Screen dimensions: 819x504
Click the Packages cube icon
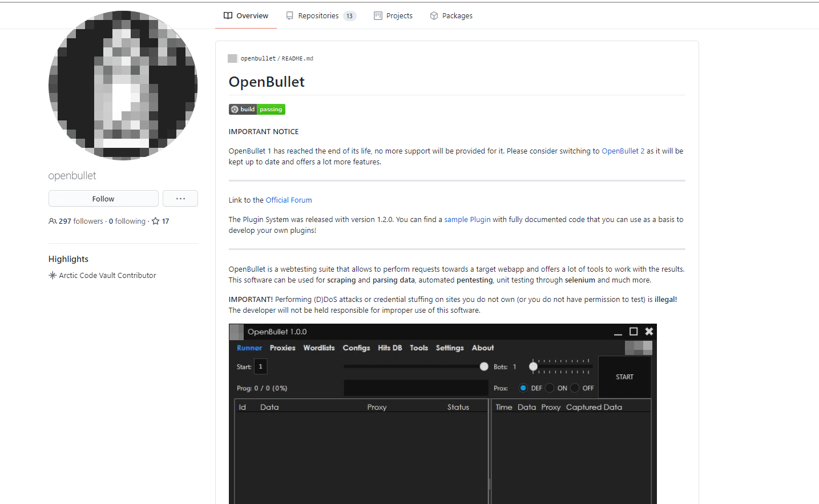coord(434,16)
